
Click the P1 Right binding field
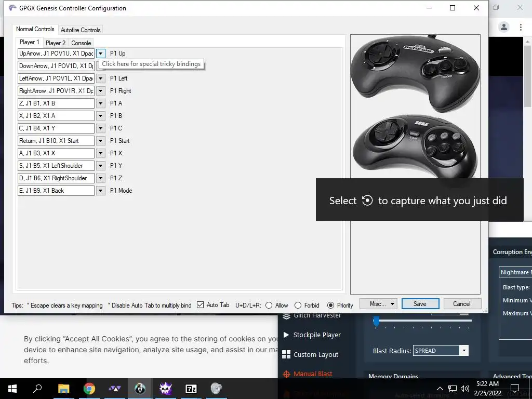coord(56,91)
